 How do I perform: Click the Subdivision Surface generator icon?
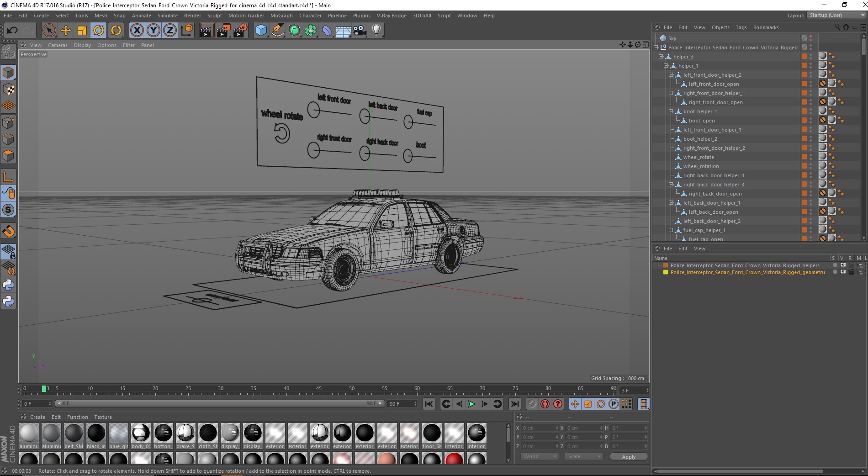294,30
